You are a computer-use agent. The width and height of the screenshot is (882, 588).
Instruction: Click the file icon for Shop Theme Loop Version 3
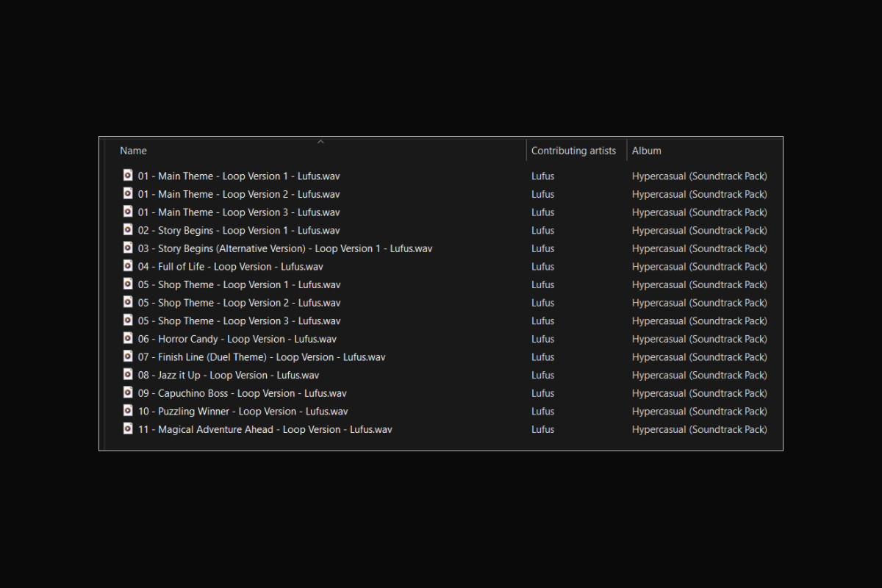pos(128,320)
